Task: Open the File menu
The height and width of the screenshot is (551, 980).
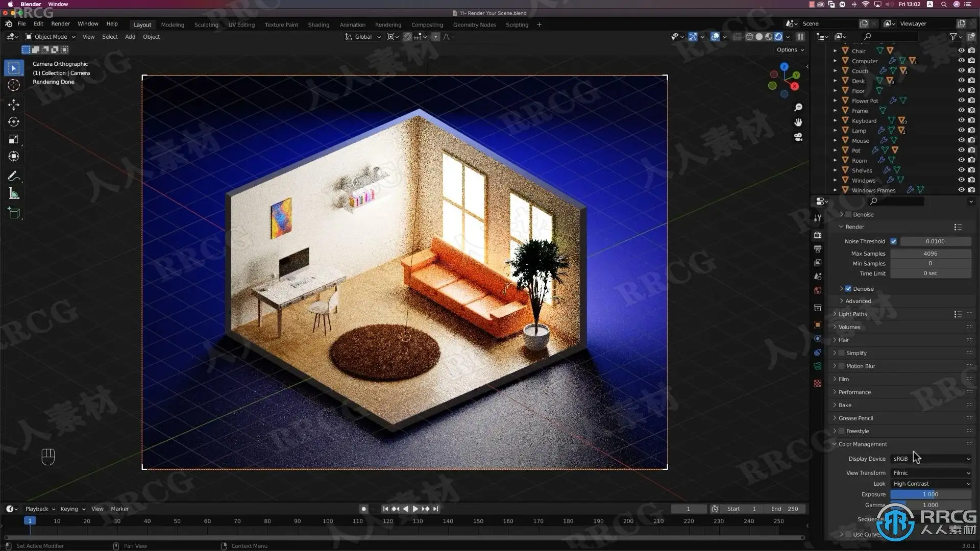Action: 21,23
